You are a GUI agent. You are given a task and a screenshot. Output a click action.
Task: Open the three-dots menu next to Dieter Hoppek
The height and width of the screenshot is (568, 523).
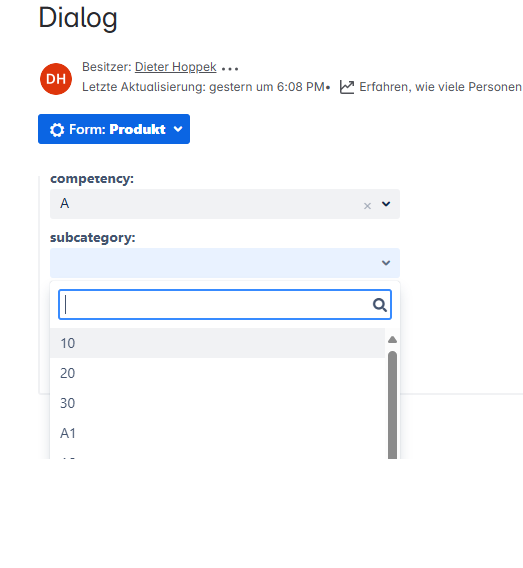[230, 68]
